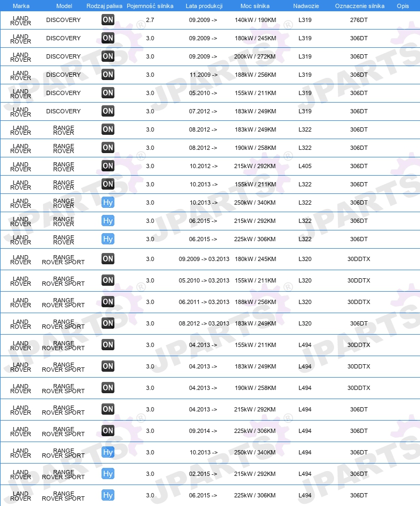Select the 02.2015 -> production date cell

coord(203,474)
